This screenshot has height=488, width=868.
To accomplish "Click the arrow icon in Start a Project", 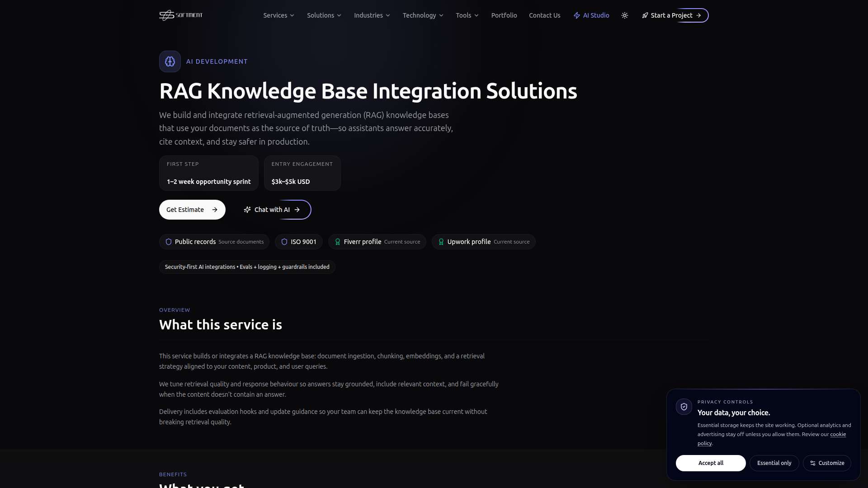I will pyautogui.click(x=698, y=15).
